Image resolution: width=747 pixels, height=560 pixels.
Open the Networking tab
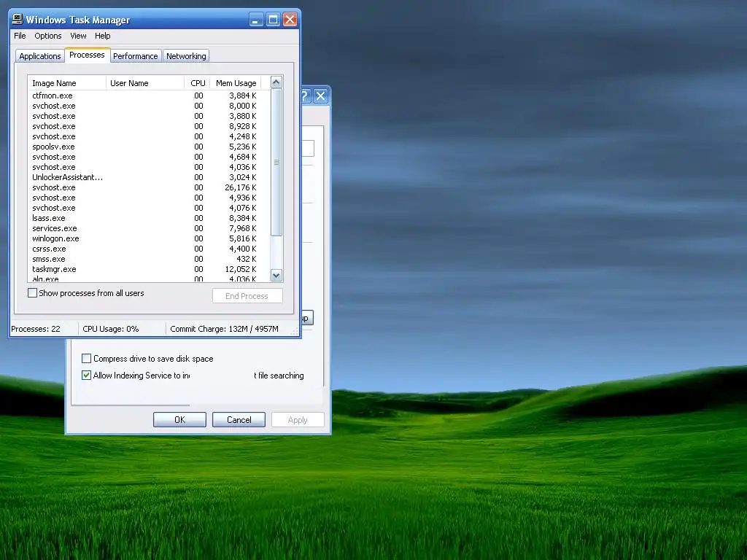(186, 56)
